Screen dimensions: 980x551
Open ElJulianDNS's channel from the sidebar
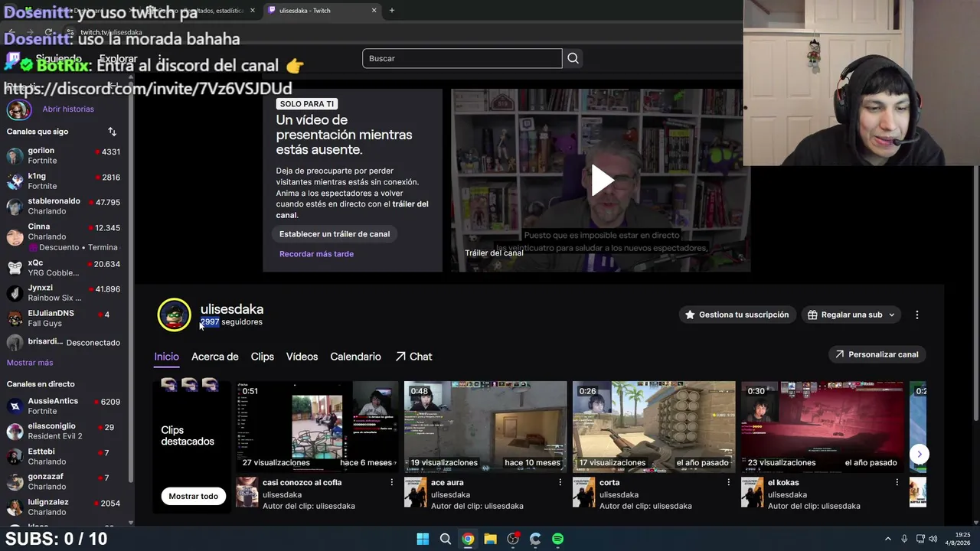pyautogui.click(x=64, y=318)
